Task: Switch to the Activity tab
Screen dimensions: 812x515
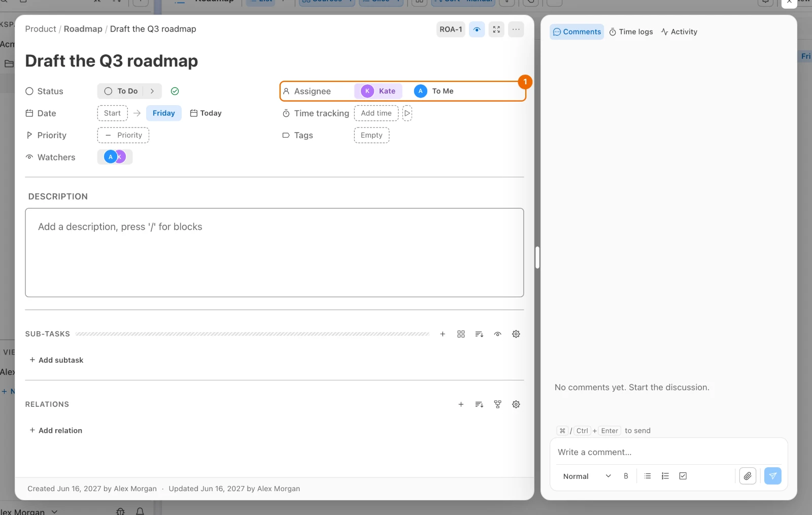Action: click(x=679, y=32)
